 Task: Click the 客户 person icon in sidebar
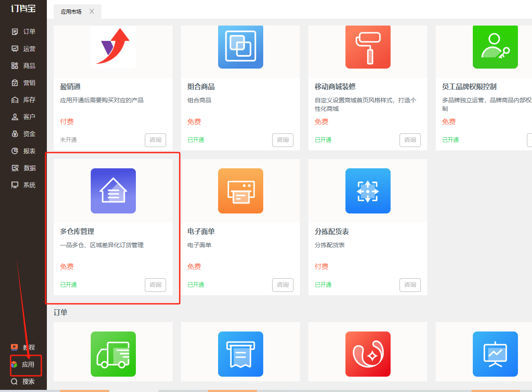pyautogui.click(x=15, y=117)
